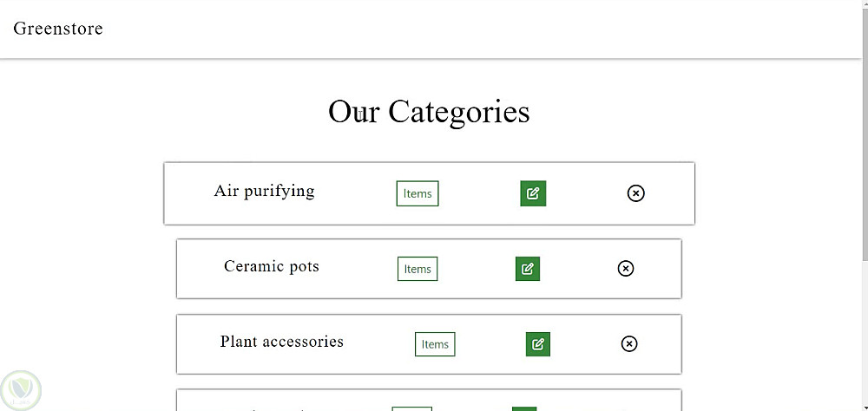View Items in Air purifying
The height and width of the screenshot is (411, 868).
418,193
